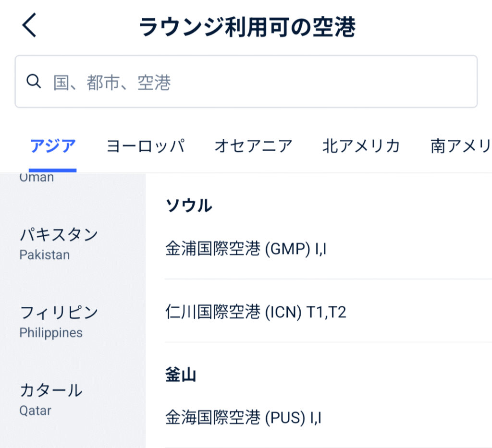Open 金浦国際空港 (GMP) airport entry
Viewport: 492px width, 448px height.
[x=246, y=249]
